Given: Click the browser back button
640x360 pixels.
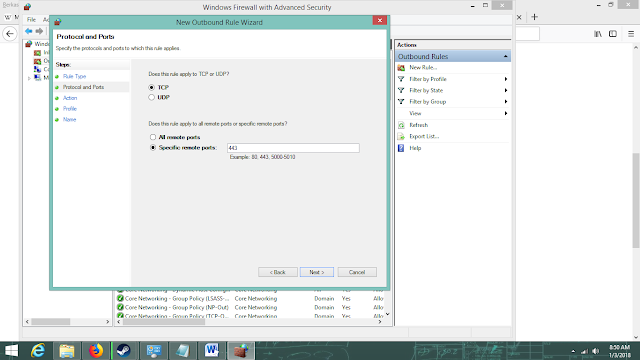Looking at the screenshot, I should (10, 34).
